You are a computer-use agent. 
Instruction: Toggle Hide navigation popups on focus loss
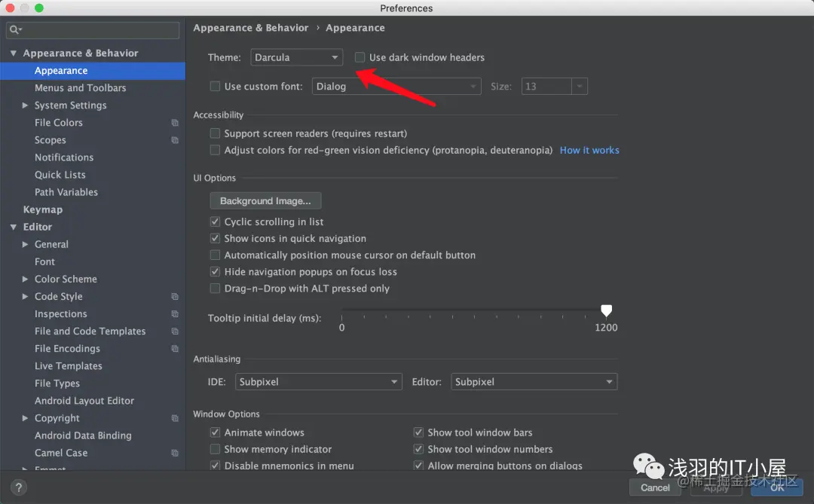coord(215,271)
